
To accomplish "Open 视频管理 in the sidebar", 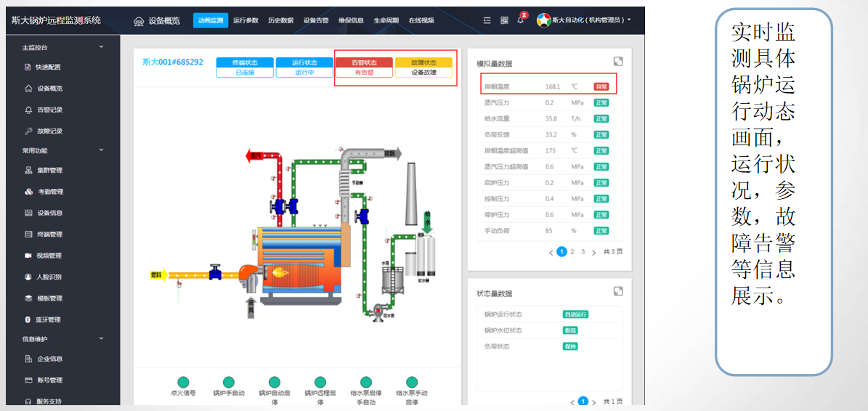I will click(49, 256).
